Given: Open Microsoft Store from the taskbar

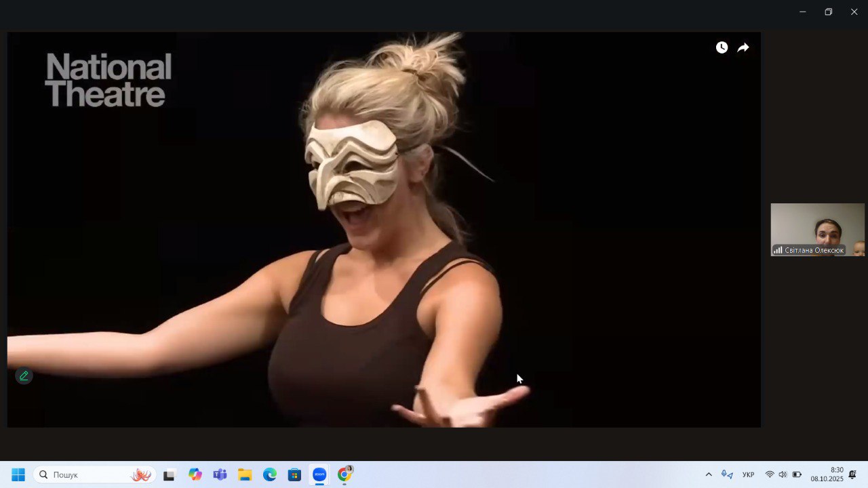Looking at the screenshot, I should 294,474.
